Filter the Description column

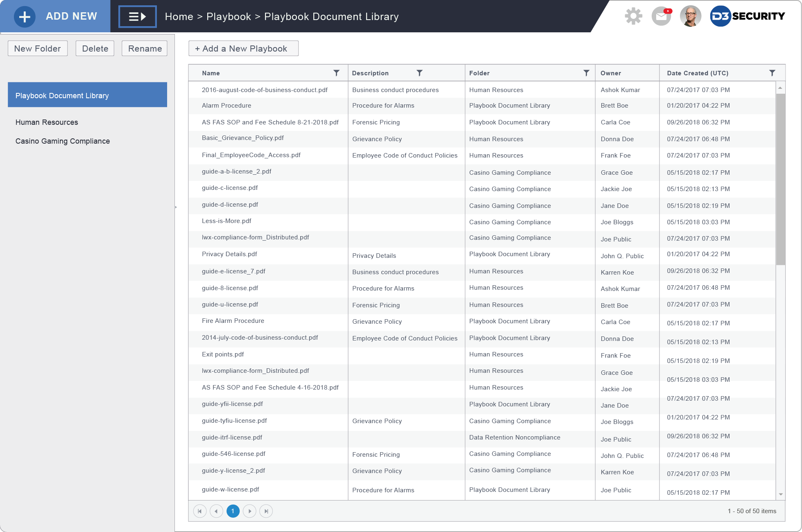(419, 73)
